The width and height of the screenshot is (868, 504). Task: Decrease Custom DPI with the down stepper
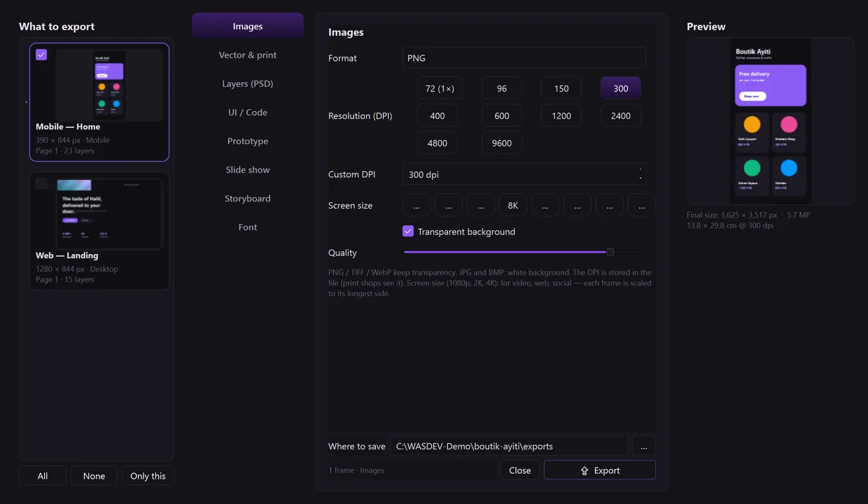click(x=640, y=178)
